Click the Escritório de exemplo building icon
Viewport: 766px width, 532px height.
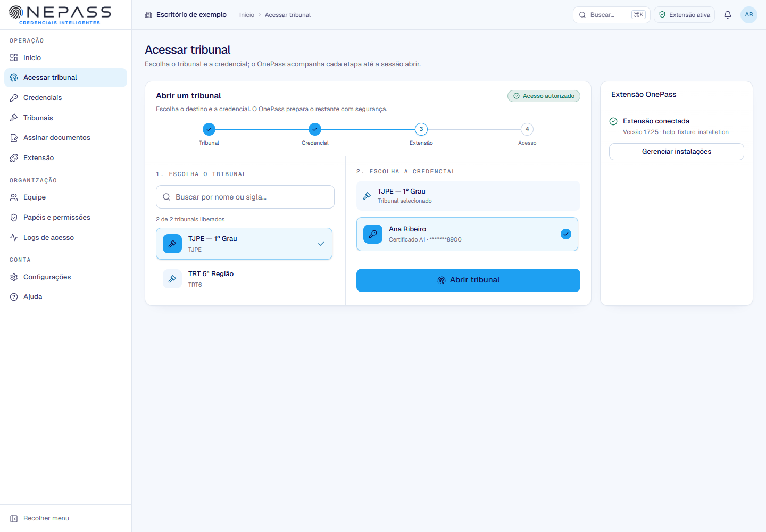148,15
